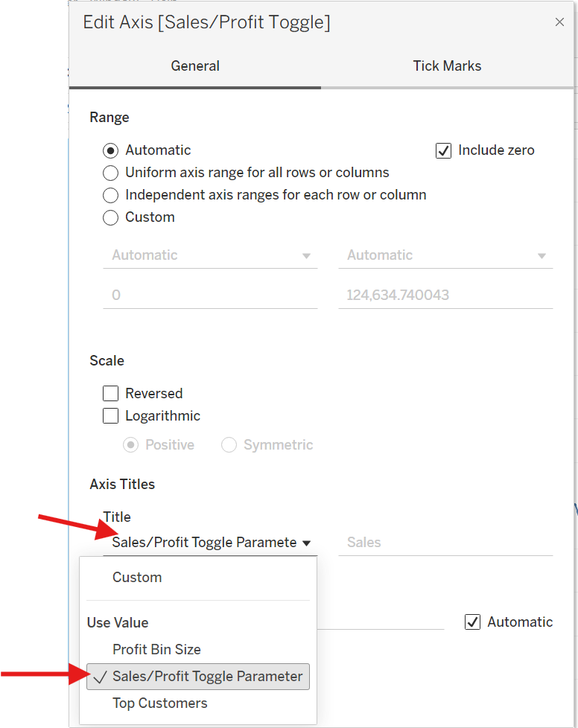Image resolution: width=578 pixels, height=728 pixels.
Task: Choose the Custom range option
Action: 111,218
